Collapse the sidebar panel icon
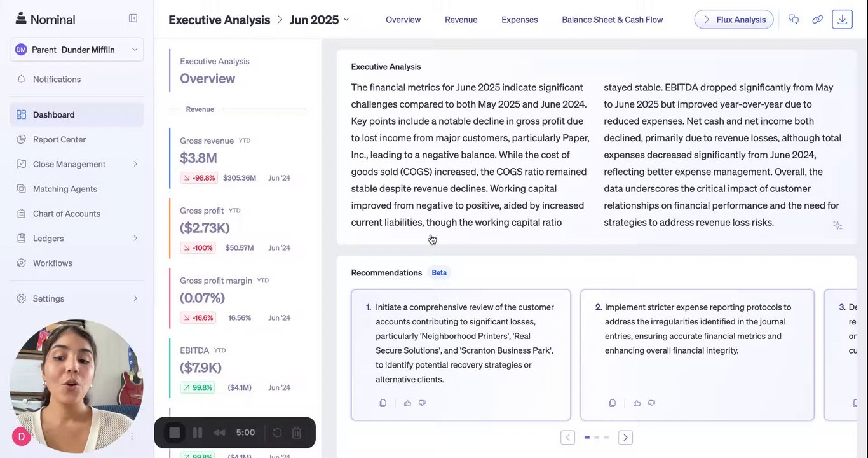The image size is (868, 458). click(133, 18)
